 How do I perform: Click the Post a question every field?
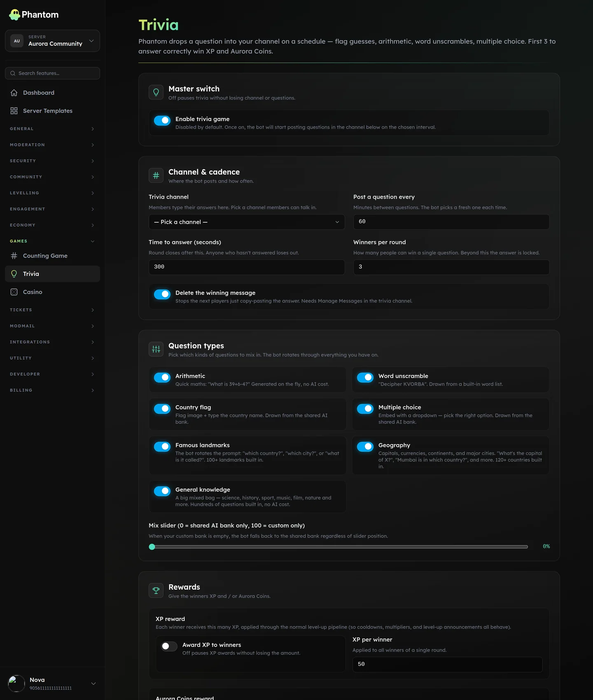(x=451, y=222)
